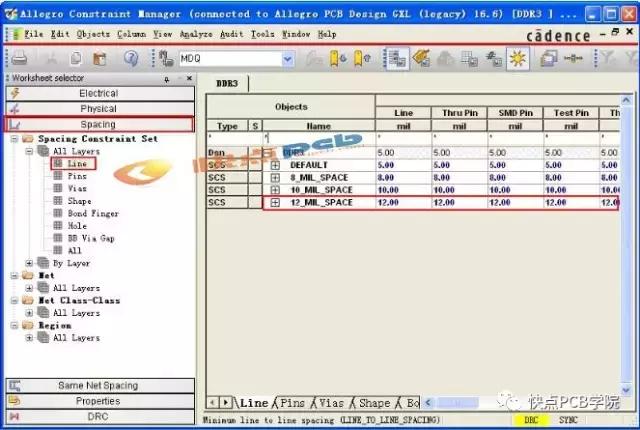640x430 pixels.
Task: Click inside the MDQ find field
Action: [x=231, y=59]
